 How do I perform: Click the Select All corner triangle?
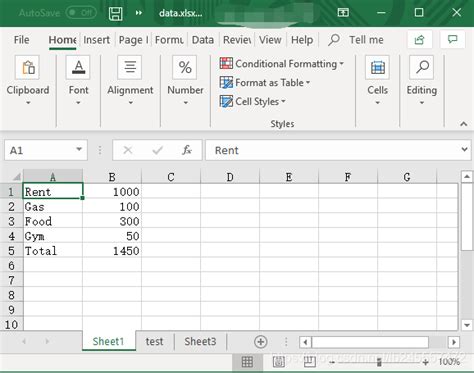pyautogui.click(x=16, y=176)
